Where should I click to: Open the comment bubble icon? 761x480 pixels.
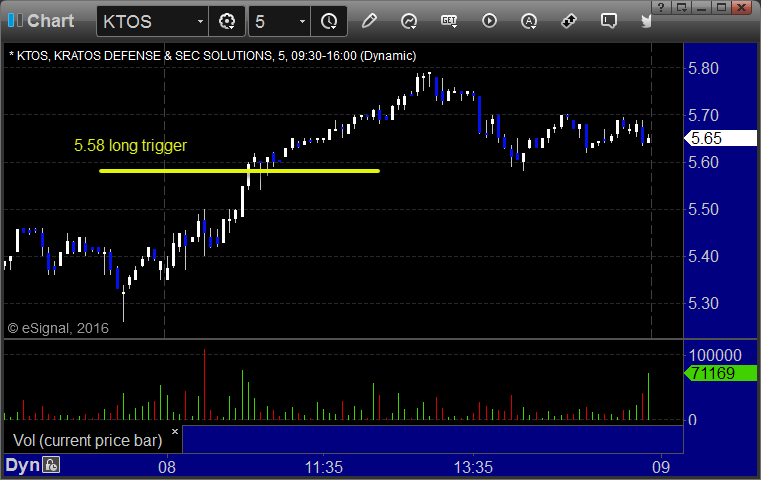point(609,21)
